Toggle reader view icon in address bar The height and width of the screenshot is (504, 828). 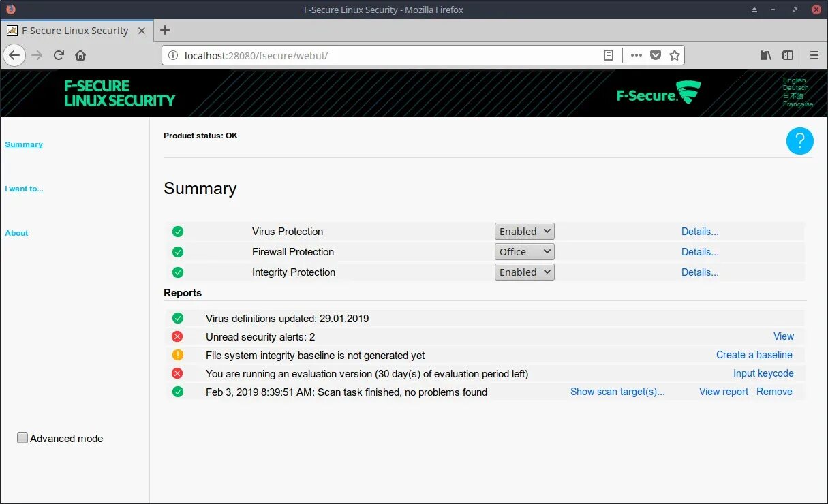click(x=609, y=55)
